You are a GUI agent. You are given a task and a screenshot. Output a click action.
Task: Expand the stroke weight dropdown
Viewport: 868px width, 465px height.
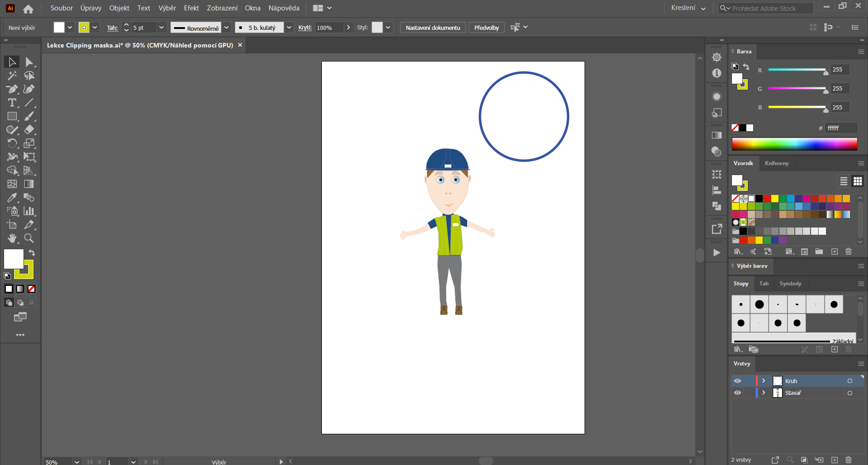(161, 28)
